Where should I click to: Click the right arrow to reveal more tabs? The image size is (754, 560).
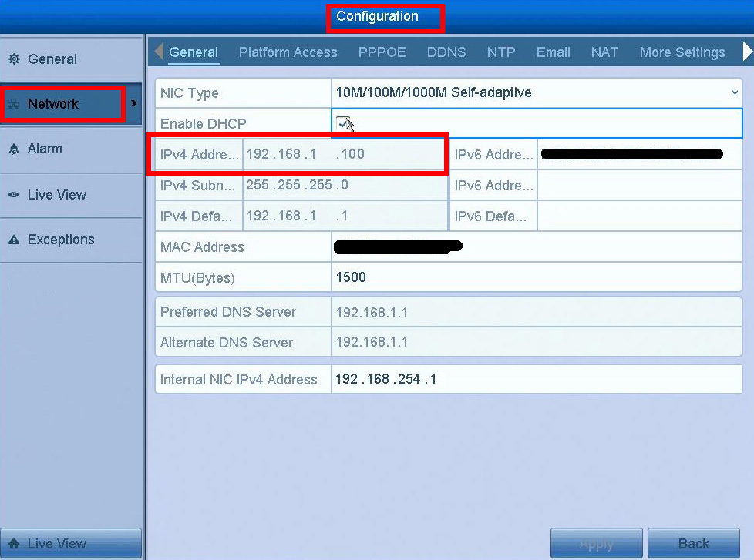[x=744, y=52]
